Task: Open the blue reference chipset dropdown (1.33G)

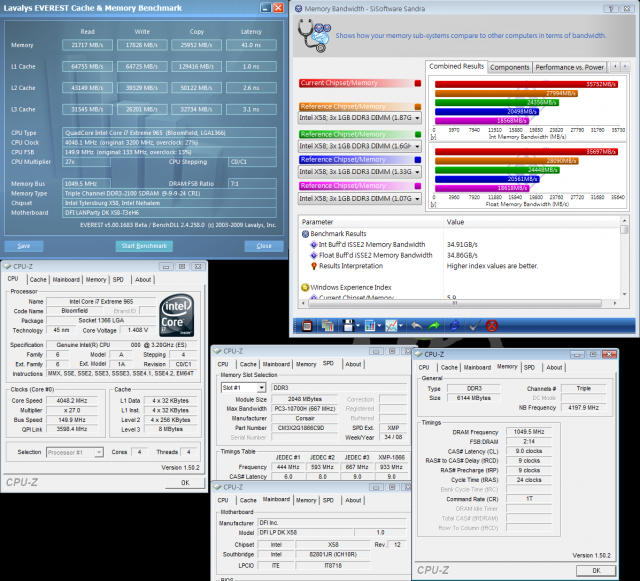Action: click(417, 172)
